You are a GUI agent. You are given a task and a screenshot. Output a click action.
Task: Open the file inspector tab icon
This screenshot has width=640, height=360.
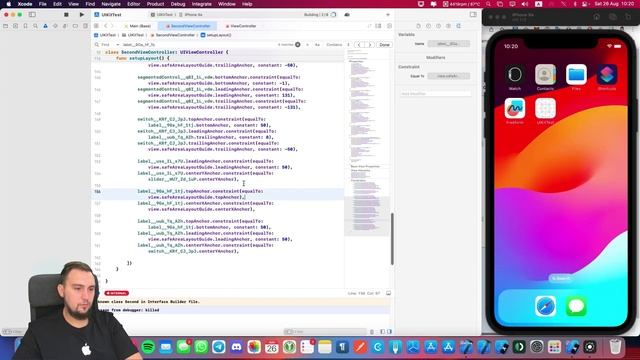(x=418, y=26)
